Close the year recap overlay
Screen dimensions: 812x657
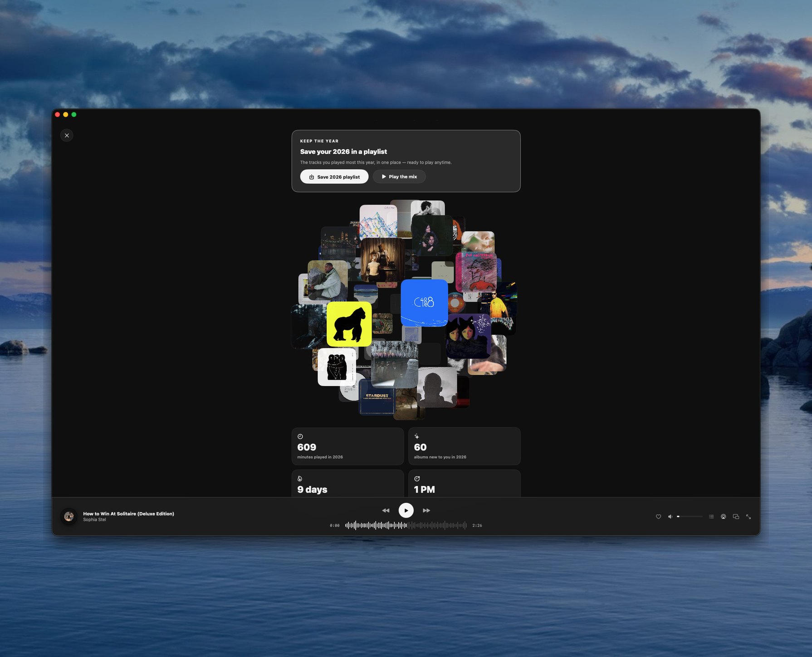(67, 135)
